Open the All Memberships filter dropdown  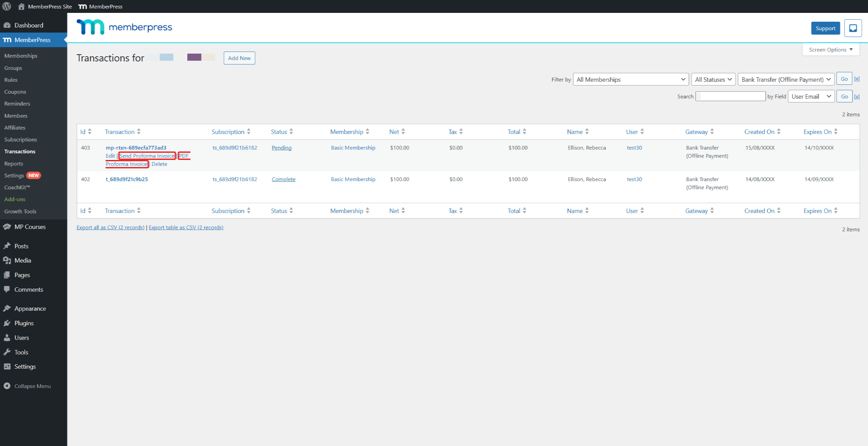(631, 79)
